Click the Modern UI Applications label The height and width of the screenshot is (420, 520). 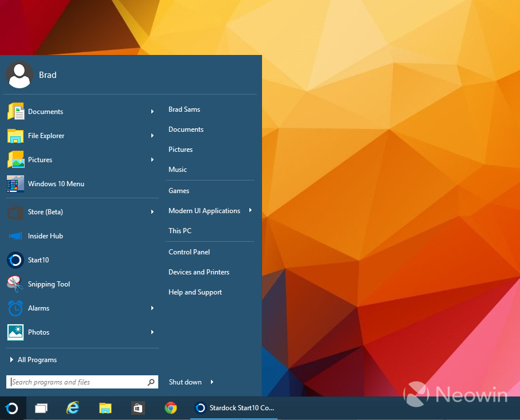(x=204, y=211)
